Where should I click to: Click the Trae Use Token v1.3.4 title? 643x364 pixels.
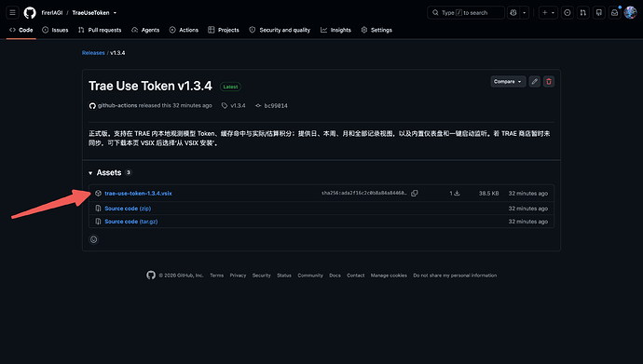[150, 86]
